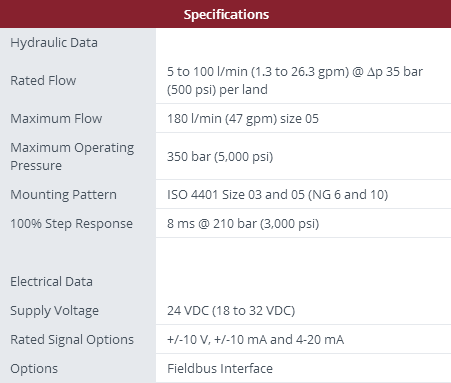This screenshot has height=383, width=451.
Task: Click the Mounting Pattern label
Action: [x=63, y=195]
